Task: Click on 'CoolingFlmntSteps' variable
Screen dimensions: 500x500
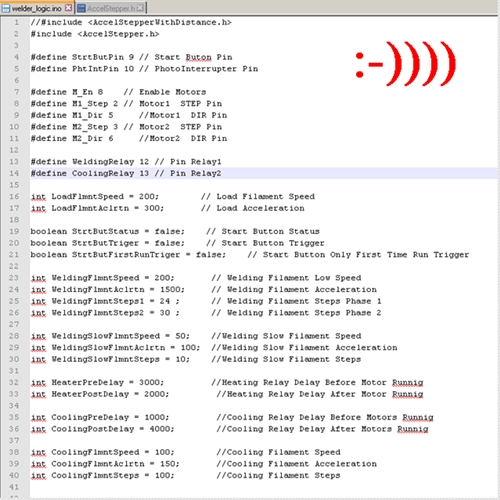Action: coord(95,476)
